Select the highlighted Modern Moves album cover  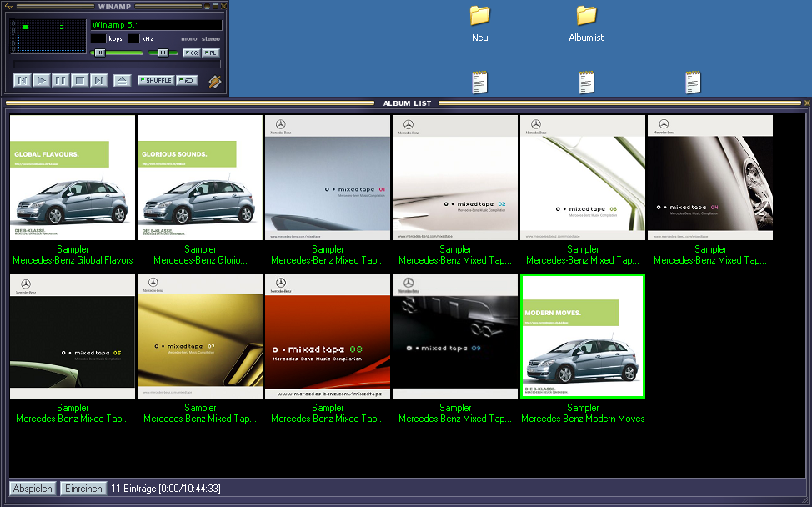coord(583,336)
